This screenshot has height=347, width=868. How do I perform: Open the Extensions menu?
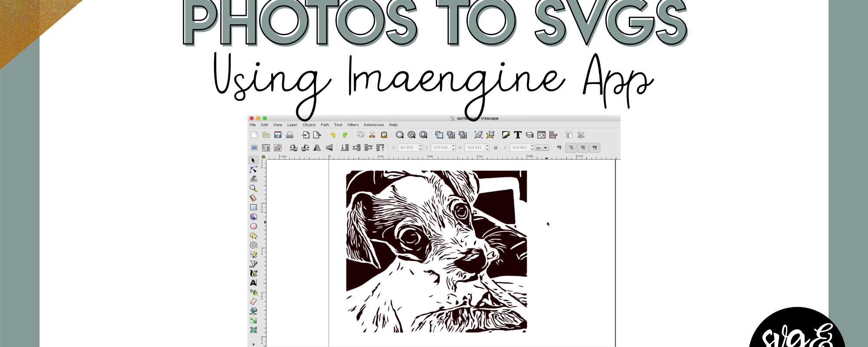(374, 125)
